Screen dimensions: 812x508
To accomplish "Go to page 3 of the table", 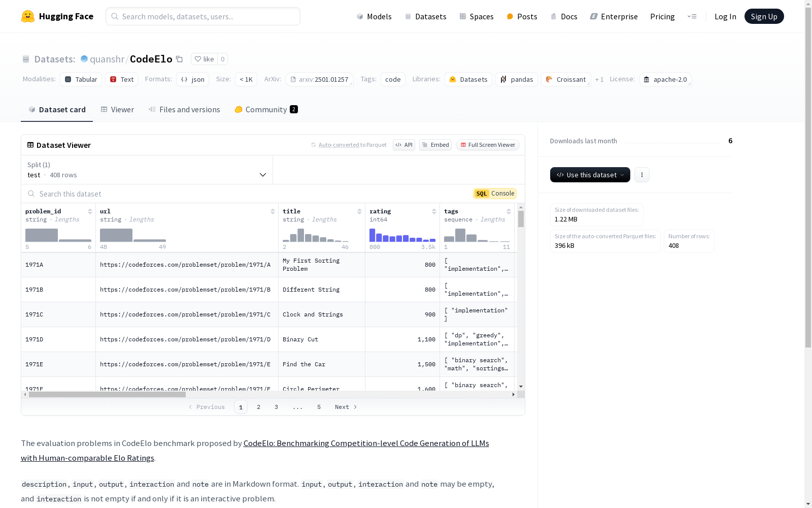I will click(276, 407).
